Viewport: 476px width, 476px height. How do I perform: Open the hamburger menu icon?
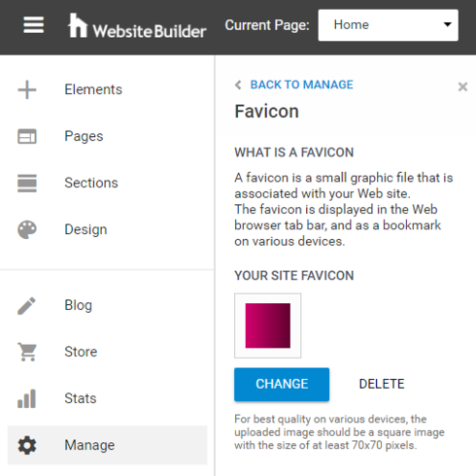(33, 25)
